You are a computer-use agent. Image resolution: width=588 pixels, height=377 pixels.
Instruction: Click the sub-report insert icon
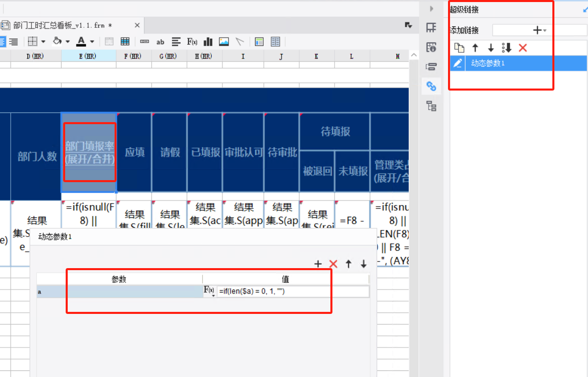click(259, 42)
